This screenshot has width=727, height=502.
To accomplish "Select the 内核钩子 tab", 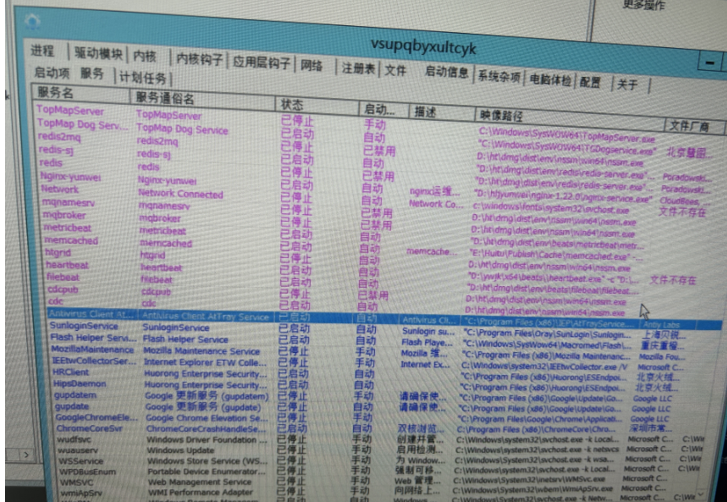I will [199, 59].
